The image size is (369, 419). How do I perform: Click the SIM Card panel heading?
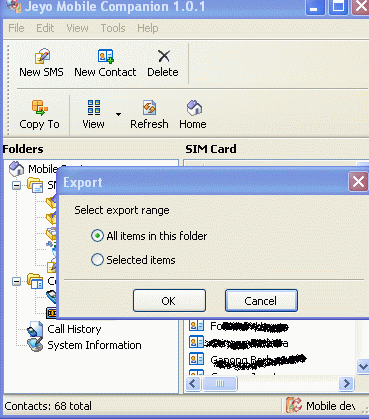[x=211, y=149]
